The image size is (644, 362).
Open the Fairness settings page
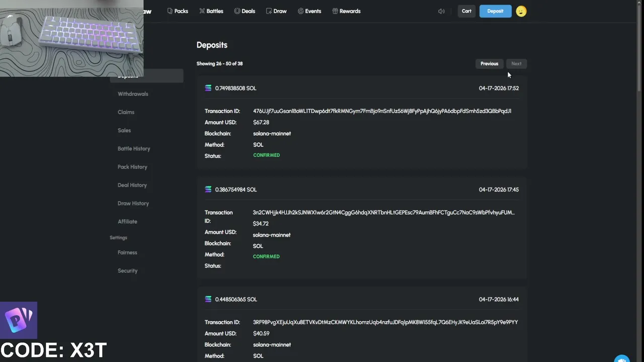[x=127, y=252]
